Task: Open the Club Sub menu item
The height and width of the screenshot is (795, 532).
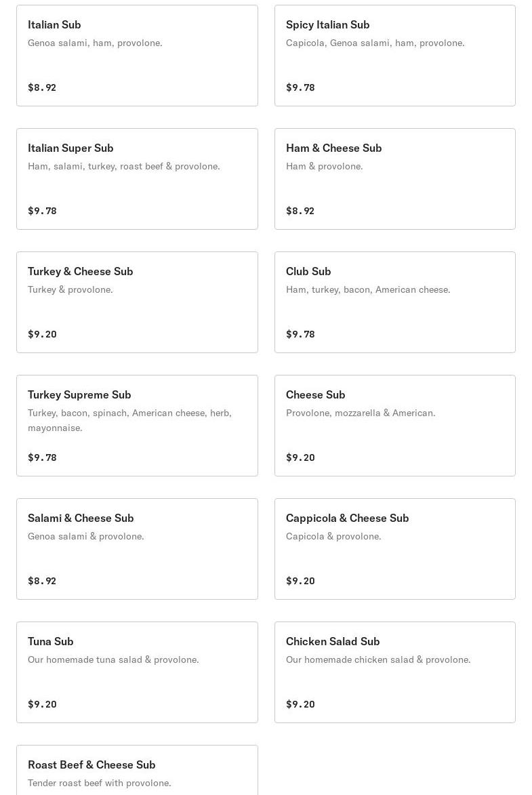Action: coord(395,302)
